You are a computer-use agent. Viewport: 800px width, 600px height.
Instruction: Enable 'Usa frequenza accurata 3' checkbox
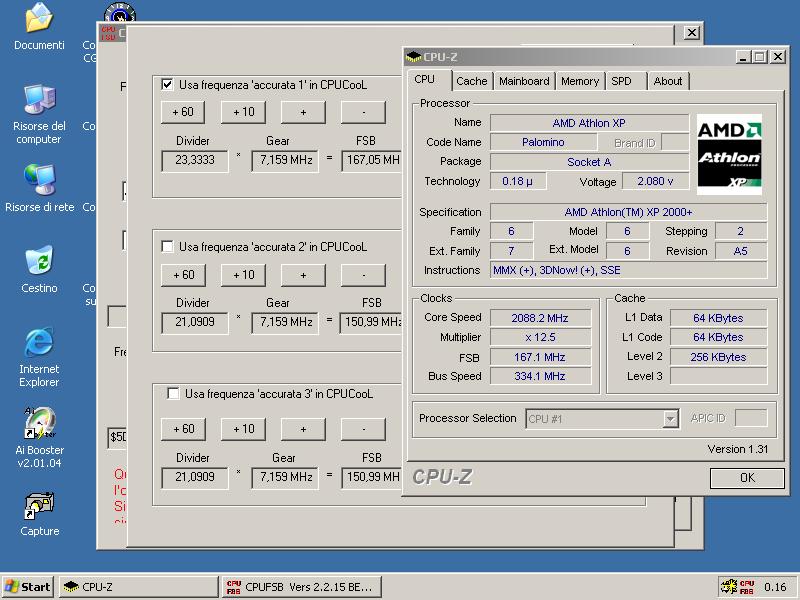click(173, 393)
